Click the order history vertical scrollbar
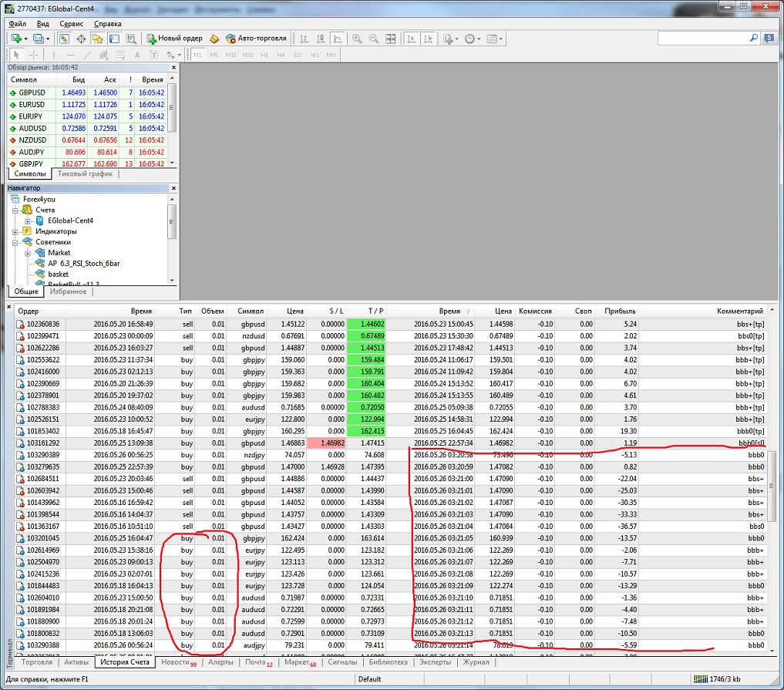The image size is (784, 690). pos(773,486)
